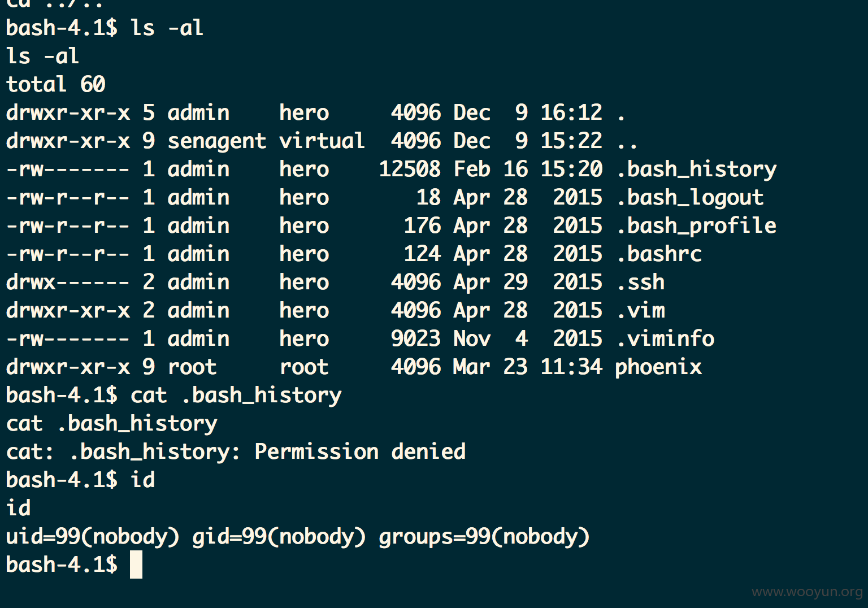Click the cat .bash_history command at prompt
Image resolution: width=868 pixels, height=608 pixels.
pos(236,396)
